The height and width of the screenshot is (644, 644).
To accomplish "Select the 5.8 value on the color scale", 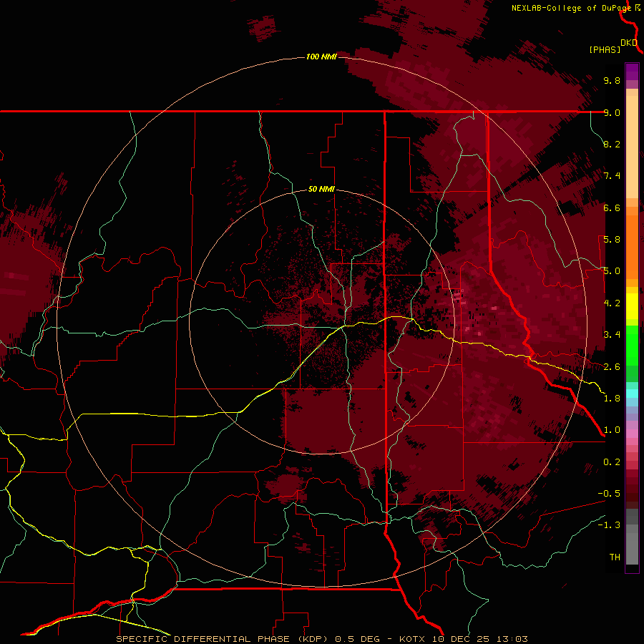I will pos(612,240).
